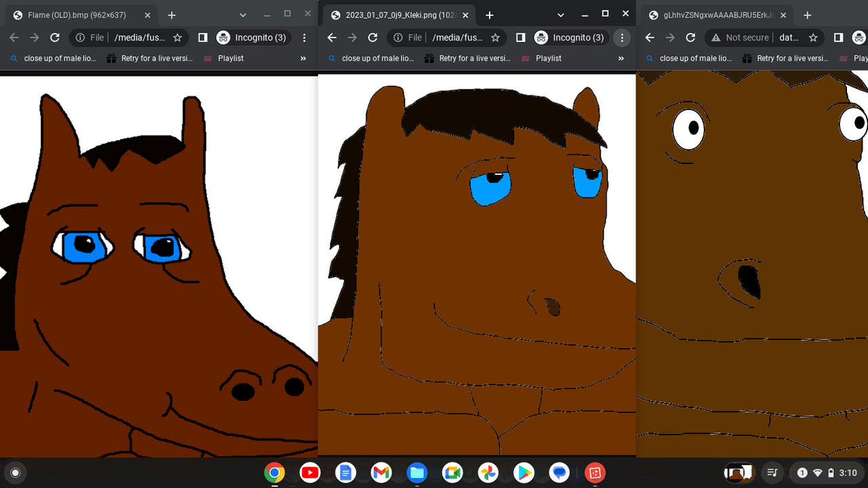Expand bookmarks overflow chevron in the left window

(303, 58)
